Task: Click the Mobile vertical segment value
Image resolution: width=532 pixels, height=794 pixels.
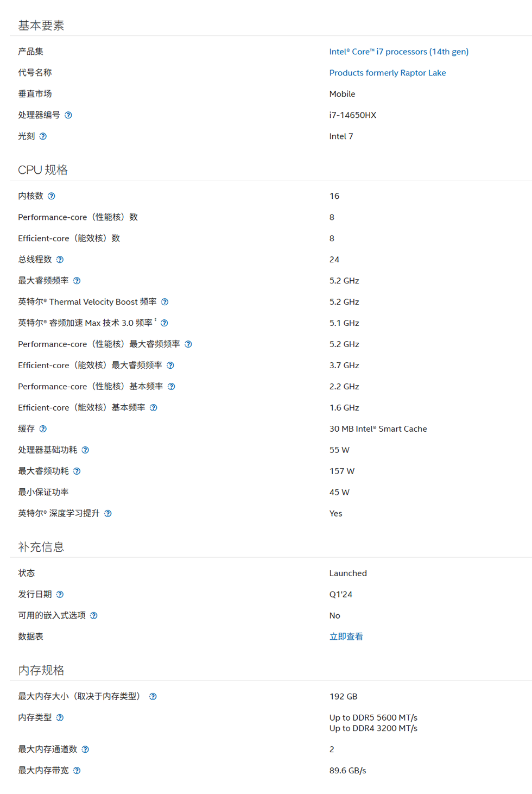Action: [x=342, y=94]
